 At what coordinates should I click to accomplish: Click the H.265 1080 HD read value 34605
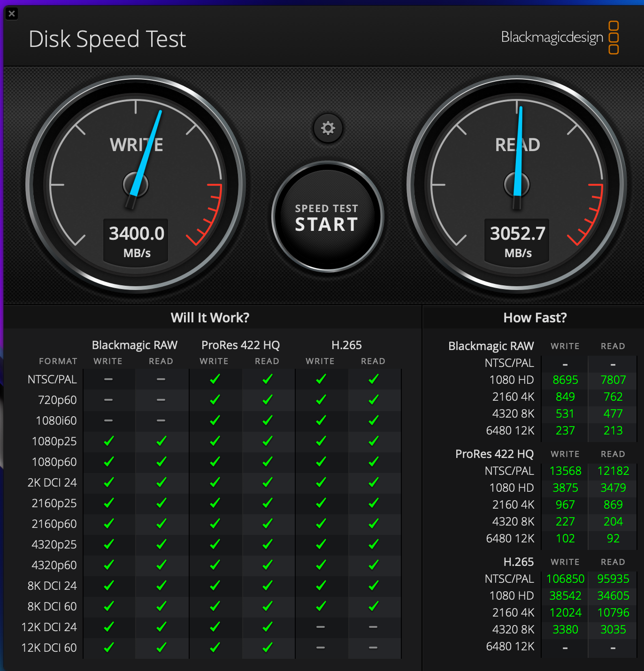(613, 595)
